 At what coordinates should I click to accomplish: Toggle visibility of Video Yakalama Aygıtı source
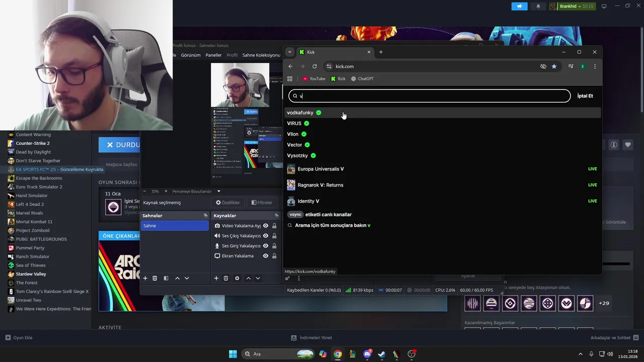point(266,226)
